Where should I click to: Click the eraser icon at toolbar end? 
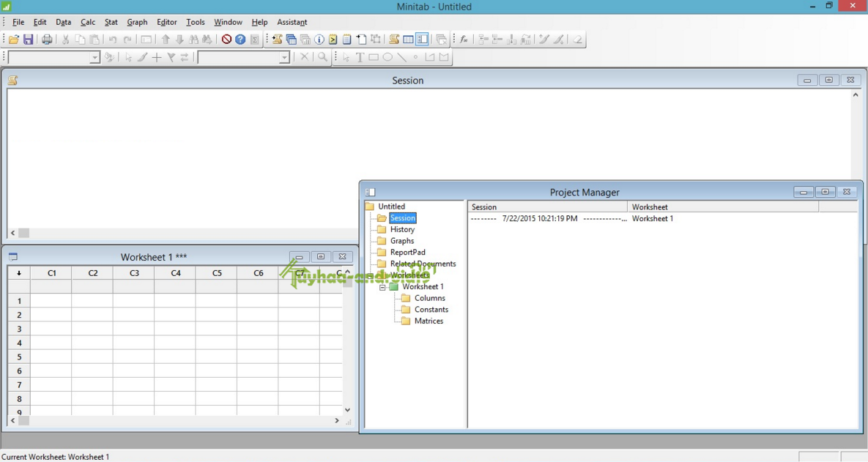[577, 40]
